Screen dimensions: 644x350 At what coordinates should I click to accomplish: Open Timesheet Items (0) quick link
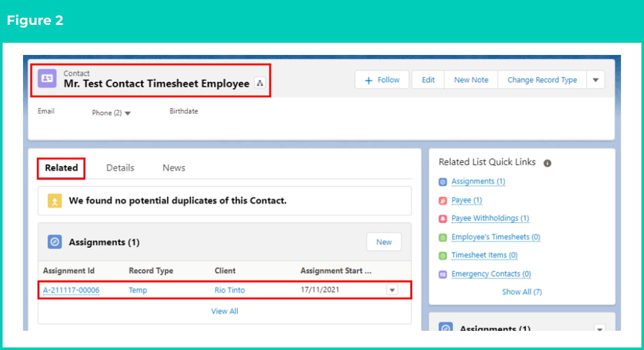pyautogui.click(x=484, y=255)
